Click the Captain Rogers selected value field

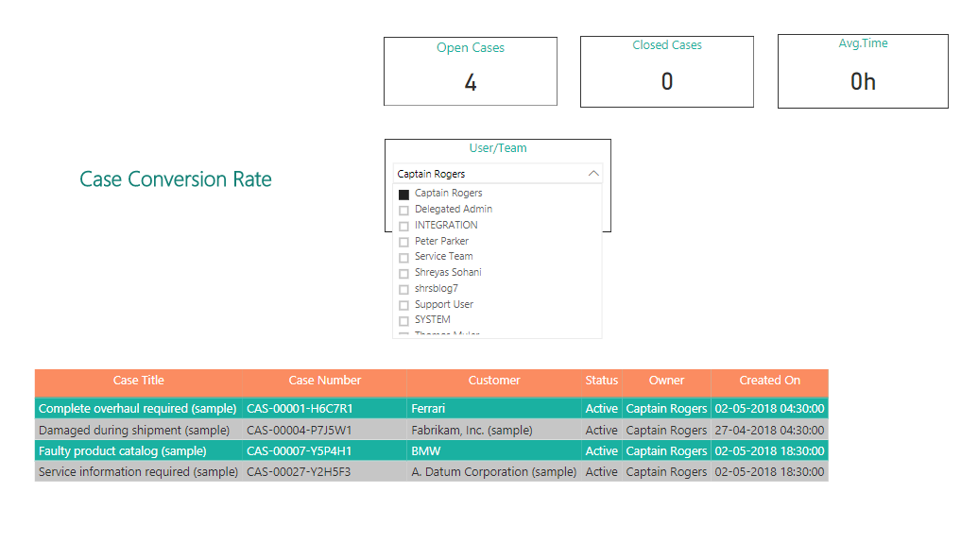pyautogui.click(x=497, y=174)
